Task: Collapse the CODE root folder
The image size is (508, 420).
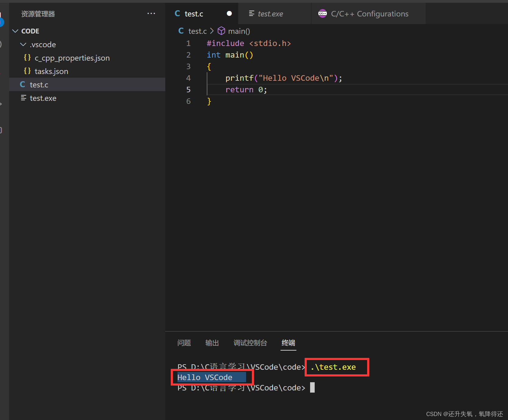Action: click(x=15, y=31)
